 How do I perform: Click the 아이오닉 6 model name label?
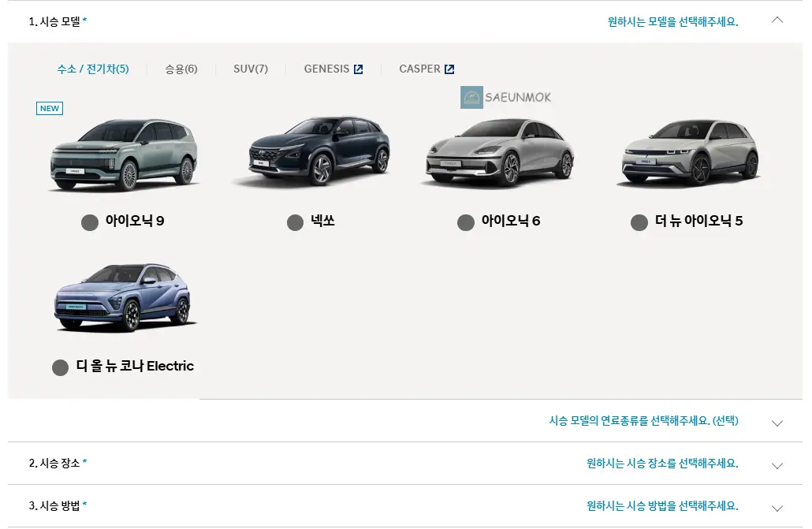(x=511, y=221)
